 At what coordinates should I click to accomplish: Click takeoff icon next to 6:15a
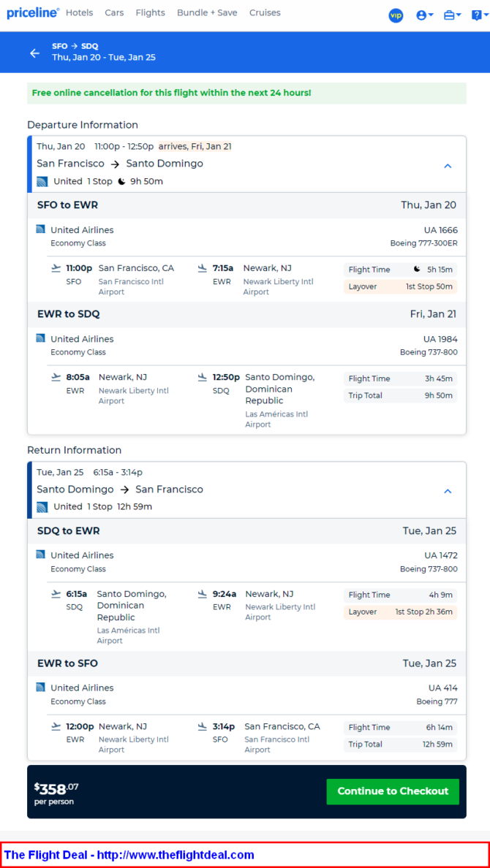(x=56, y=593)
